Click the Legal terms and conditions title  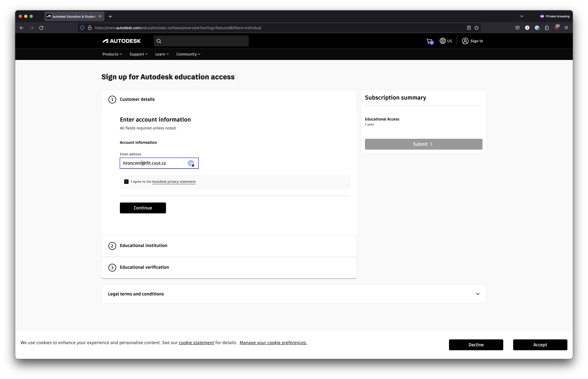136,294
